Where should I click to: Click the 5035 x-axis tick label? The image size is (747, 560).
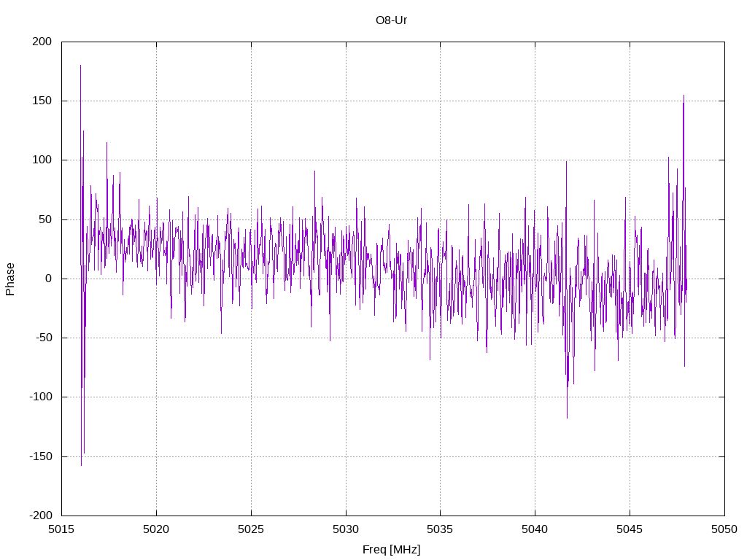(440, 529)
